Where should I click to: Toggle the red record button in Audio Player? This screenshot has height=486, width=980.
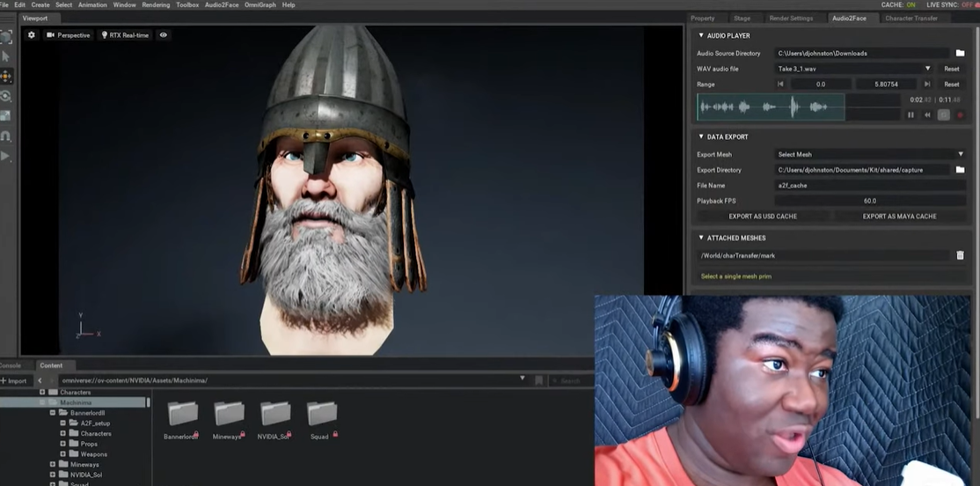coord(960,114)
